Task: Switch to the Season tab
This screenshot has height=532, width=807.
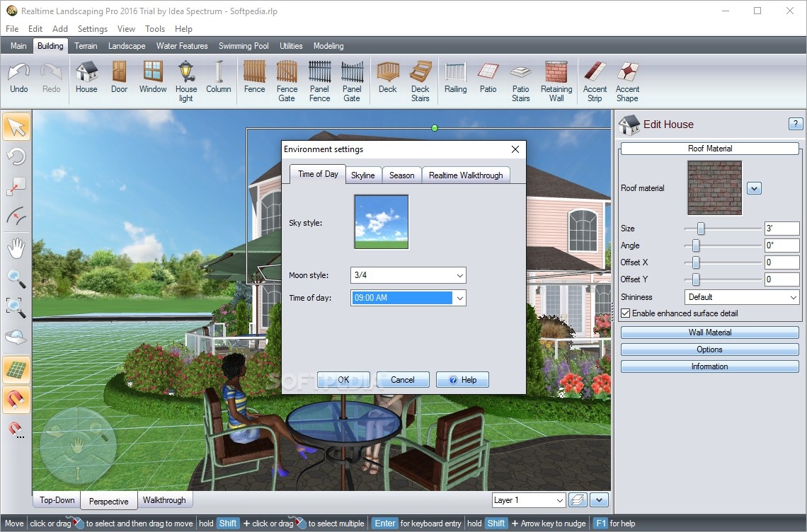Action: (401, 175)
